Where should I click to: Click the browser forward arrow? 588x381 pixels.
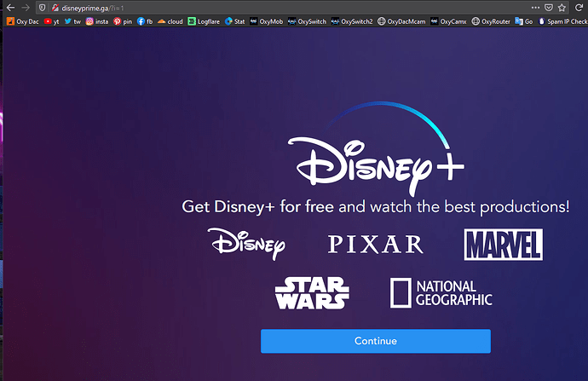pyautogui.click(x=26, y=7)
